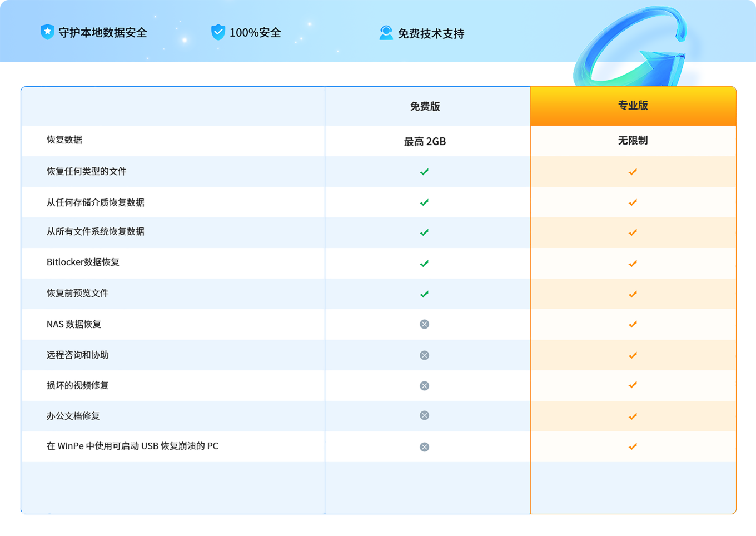Screen dimensions: 756x536
Task: Click the 在 WinPe 中使用可启动 USB row label
Action: coord(132,446)
